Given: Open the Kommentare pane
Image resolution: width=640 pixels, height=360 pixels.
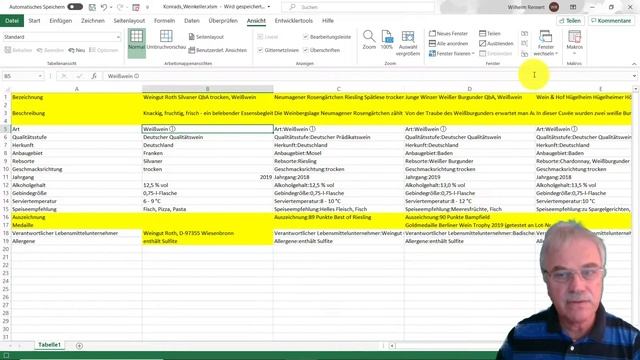Looking at the screenshot, I should pyautogui.click(x=611, y=20).
